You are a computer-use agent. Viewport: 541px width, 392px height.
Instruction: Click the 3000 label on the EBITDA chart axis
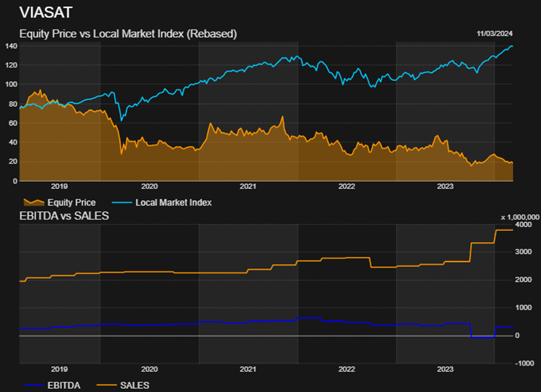click(x=523, y=252)
